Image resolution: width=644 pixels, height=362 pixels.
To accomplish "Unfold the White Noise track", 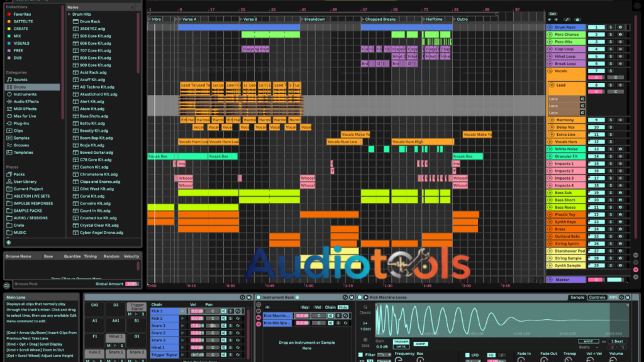I will click(x=550, y=150).
